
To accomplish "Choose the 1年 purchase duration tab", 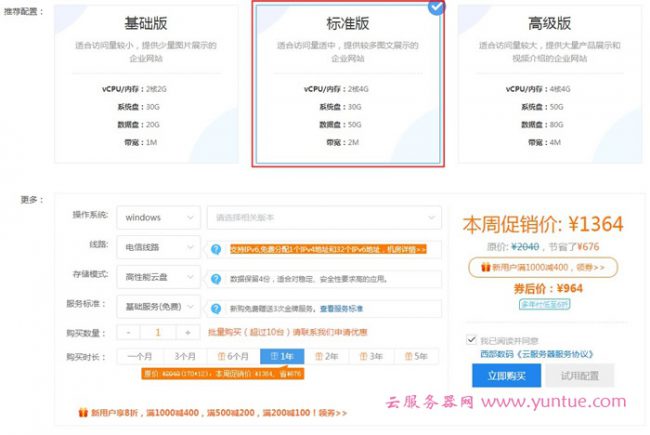I will [x=282, y=356].
